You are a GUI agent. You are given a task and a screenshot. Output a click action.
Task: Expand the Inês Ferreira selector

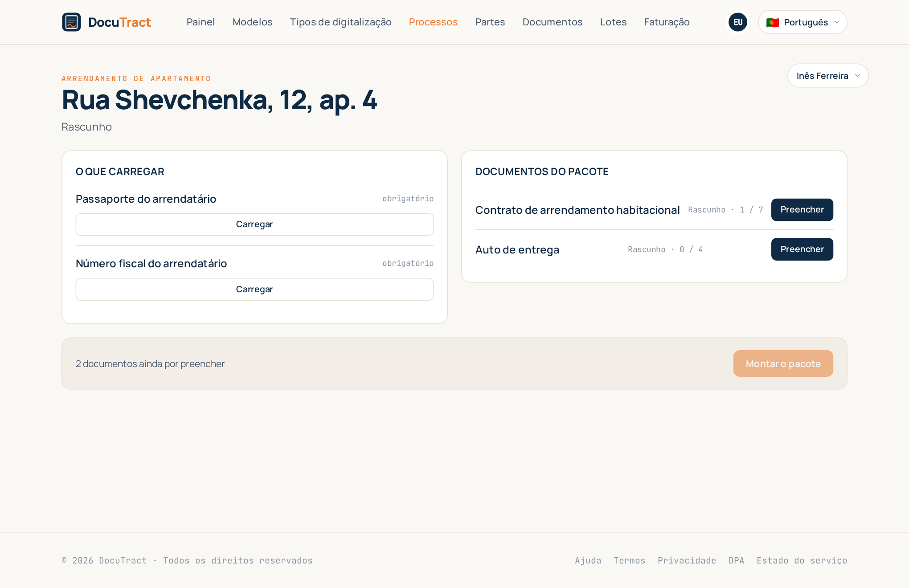[828, 76]
